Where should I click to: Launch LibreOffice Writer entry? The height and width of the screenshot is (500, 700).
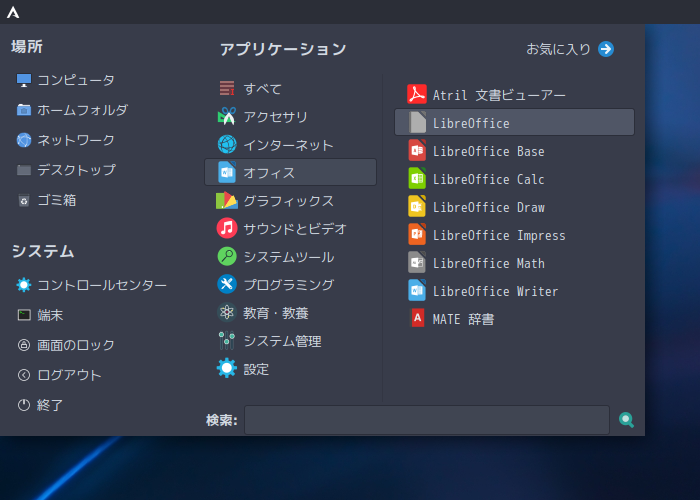(x=514, y=291)
